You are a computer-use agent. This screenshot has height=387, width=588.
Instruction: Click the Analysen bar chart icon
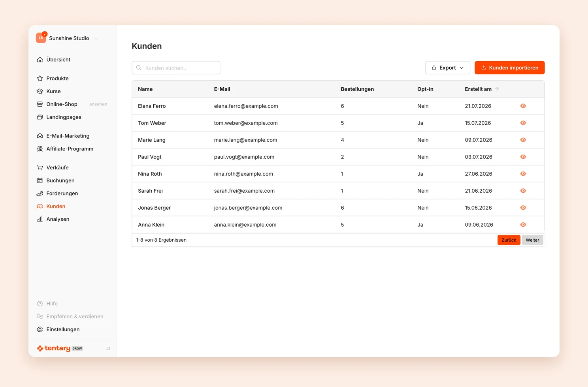(40, 219)
